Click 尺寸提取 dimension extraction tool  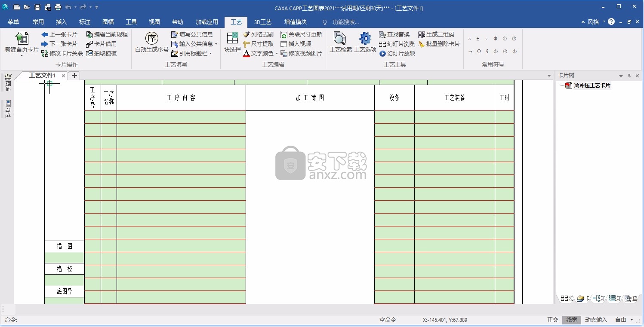click(258, 44)
